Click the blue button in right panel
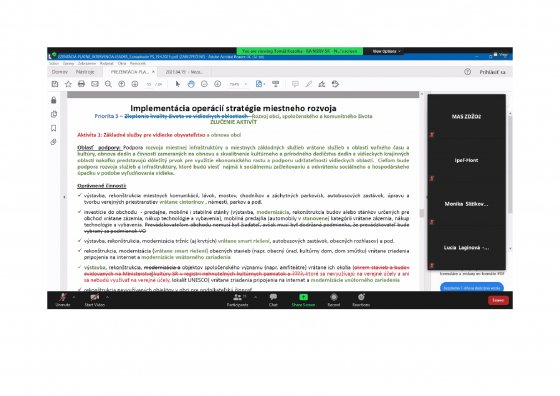 pyautogui.click(x=472, y=287)
